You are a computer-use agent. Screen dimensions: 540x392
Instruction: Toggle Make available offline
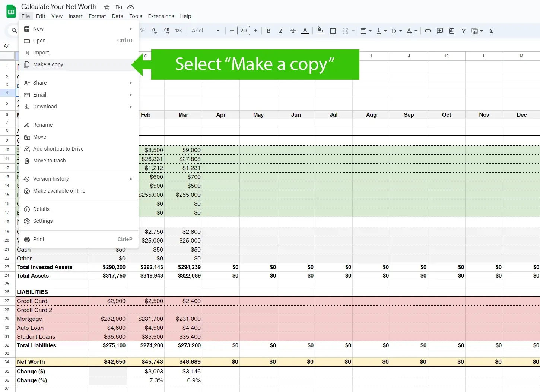(78, 191)
